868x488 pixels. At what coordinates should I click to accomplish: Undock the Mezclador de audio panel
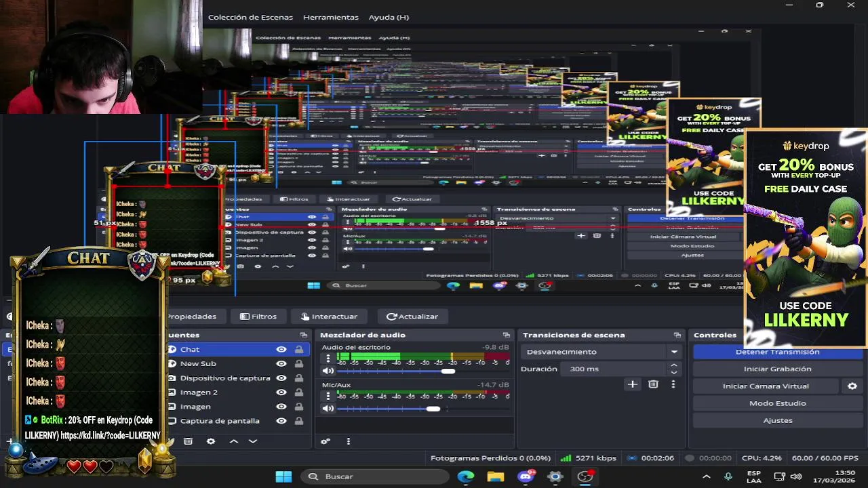tap(506, 335)
